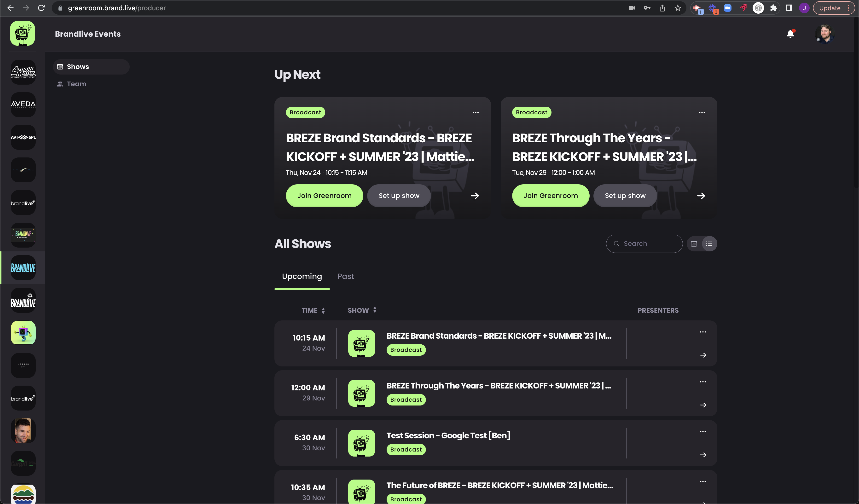Image resolution: width=859 pixels, height=504 pixels.
Task: Click arrow on BREZE Through The Years card
Action: (701, 196)
